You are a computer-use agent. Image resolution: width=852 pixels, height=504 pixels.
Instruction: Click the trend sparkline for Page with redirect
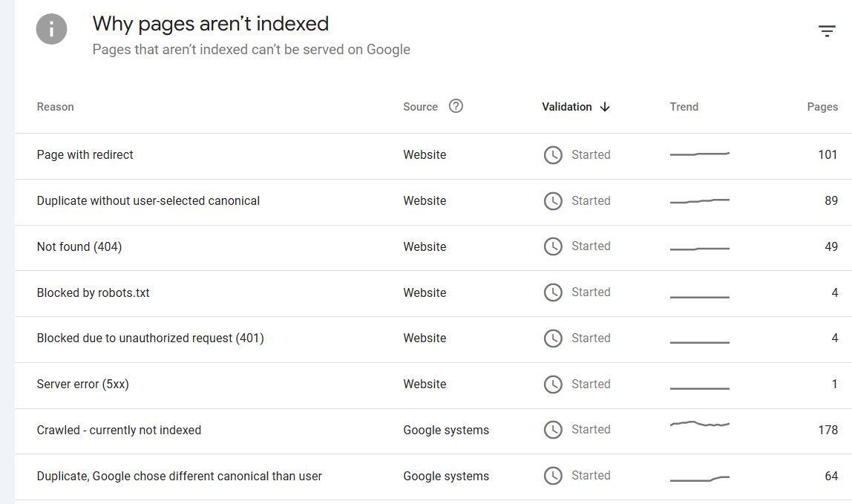point(699,154)
